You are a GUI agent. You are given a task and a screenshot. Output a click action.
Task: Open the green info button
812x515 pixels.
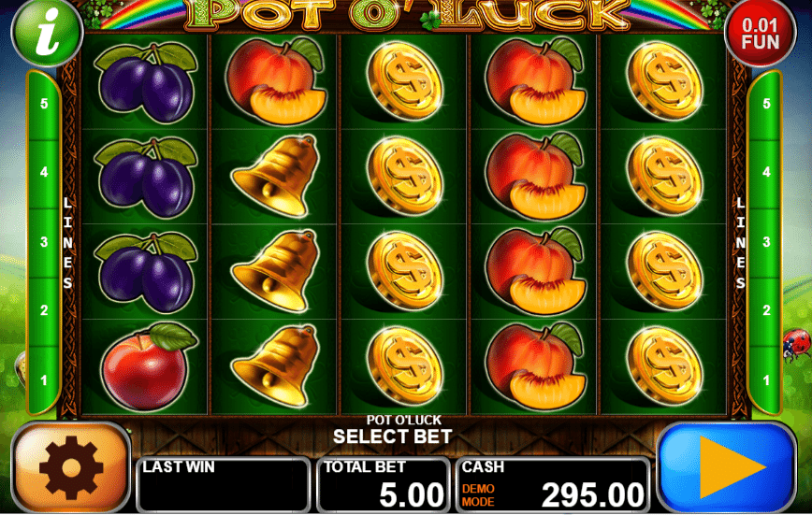click(x=47, y=33)
